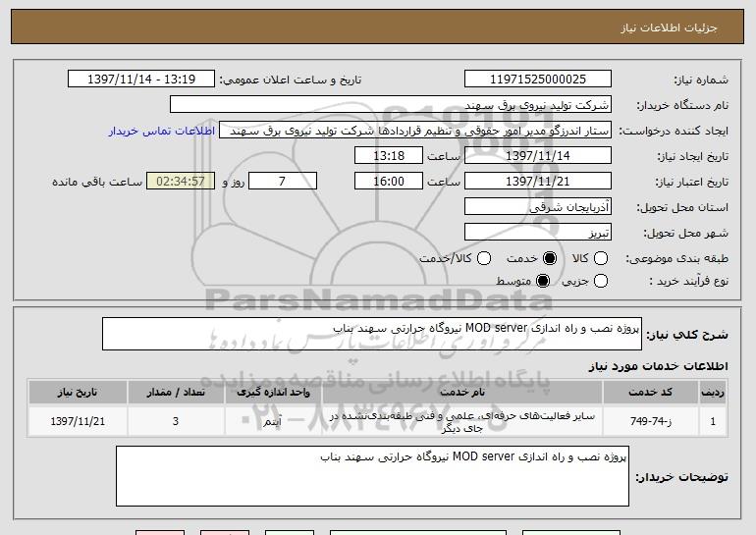
Task: Click the service name cell سایر فعالیت‌های حرفه‌ای
Action: pyautogui.click(x=461, y=421)
